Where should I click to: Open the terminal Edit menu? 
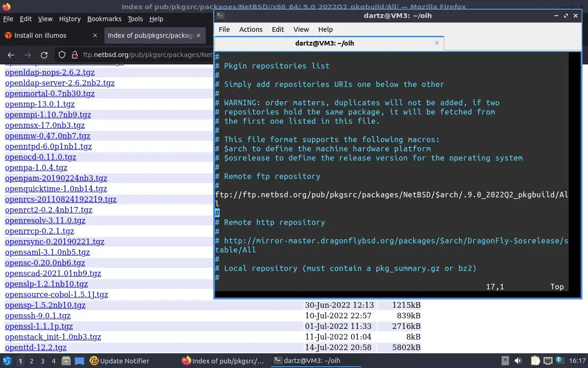pyautogui.click(x=278, y=29)
